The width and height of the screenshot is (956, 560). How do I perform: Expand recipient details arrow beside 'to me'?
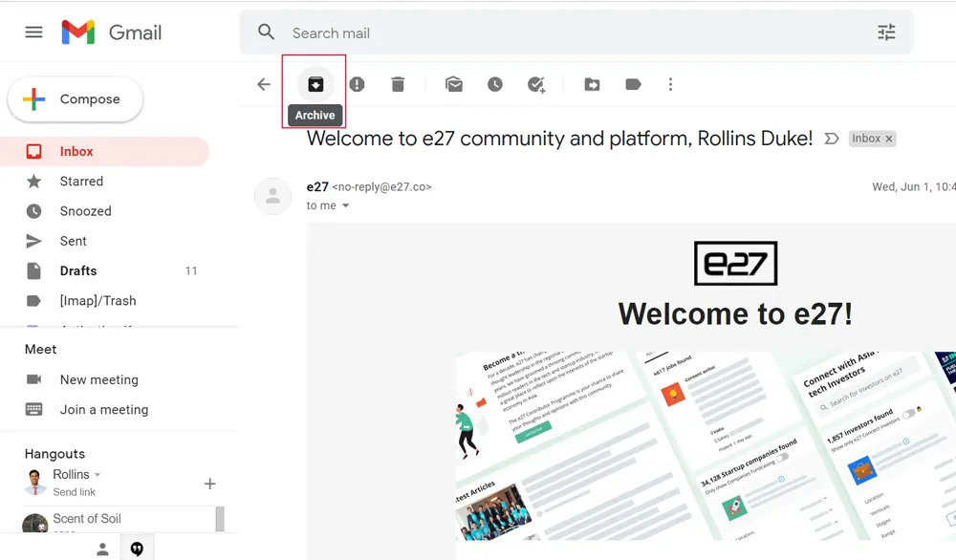[x=346, y=205]
